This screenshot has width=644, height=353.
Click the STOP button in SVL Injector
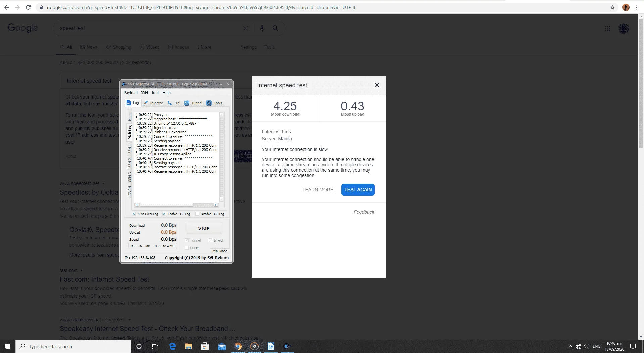point(203,228)
